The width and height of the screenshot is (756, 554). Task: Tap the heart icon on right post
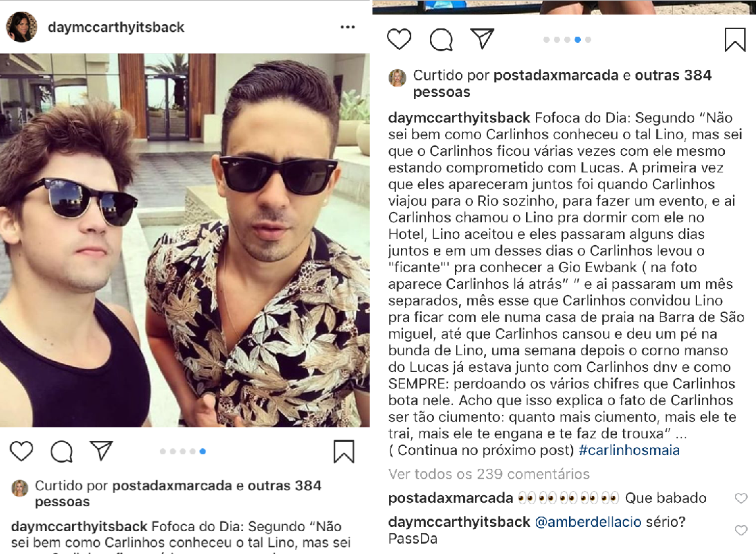click(x=399, y=39)
